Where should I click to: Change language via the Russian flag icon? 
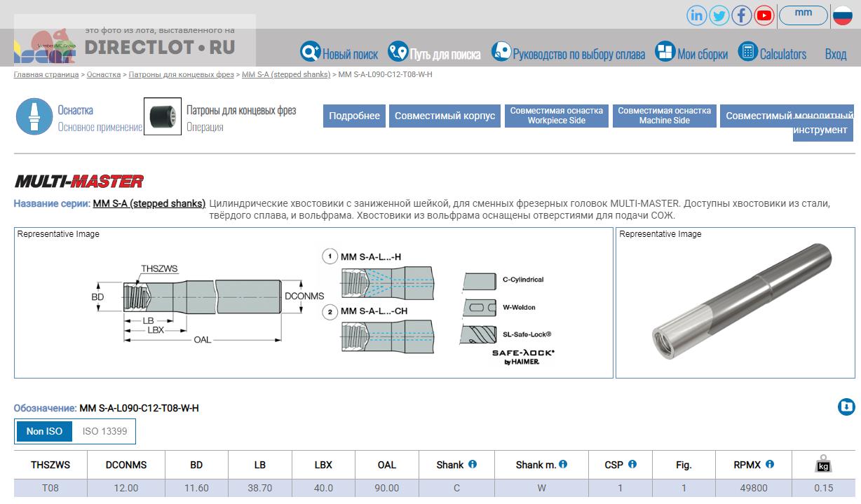842,15
